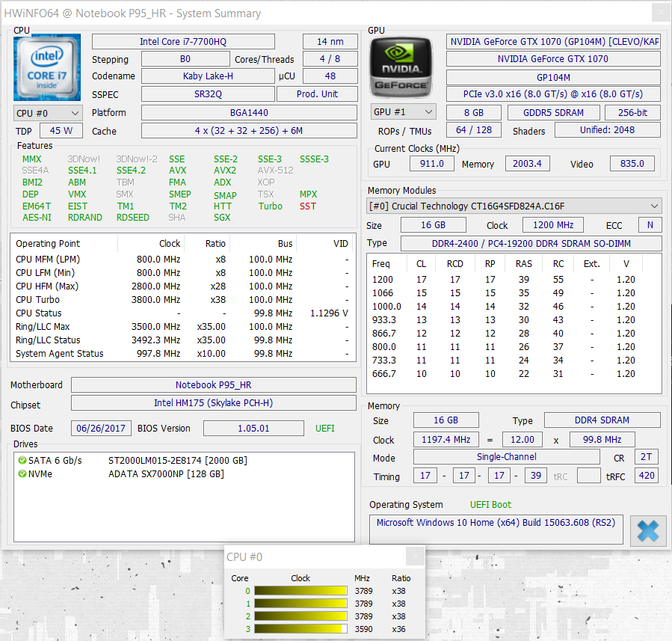
Task: Click the CR 2T value box
Action: (x=647, y=457)
